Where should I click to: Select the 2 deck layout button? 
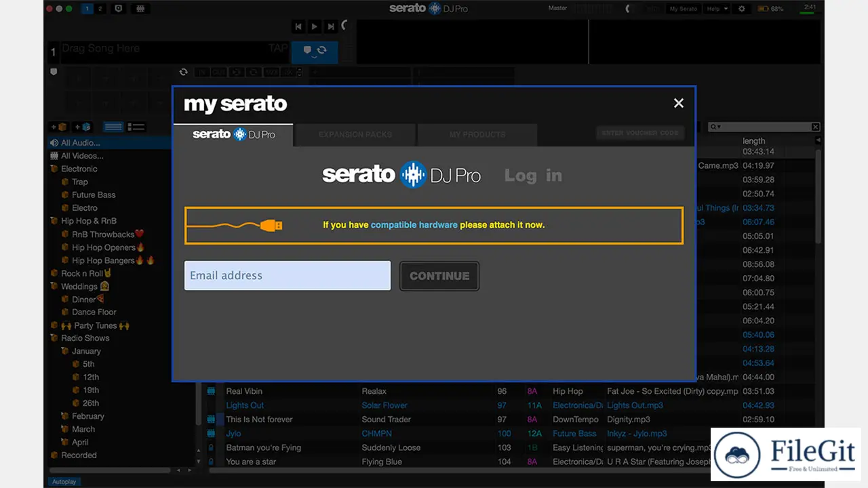click(100, 9)
